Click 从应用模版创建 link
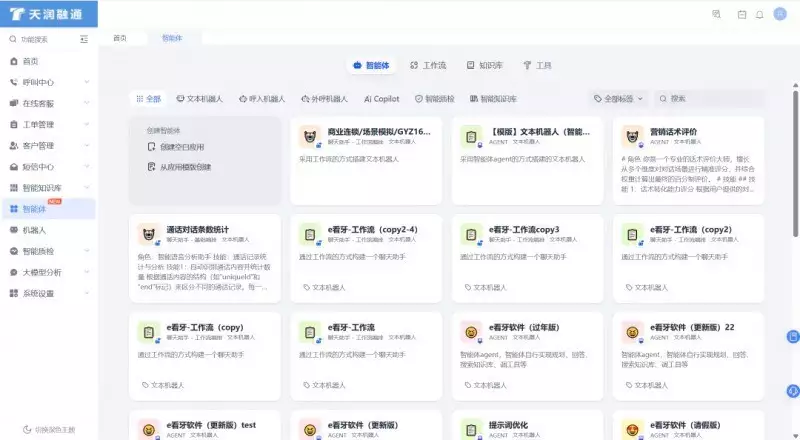800x440 pixels. tap(184, 167)
